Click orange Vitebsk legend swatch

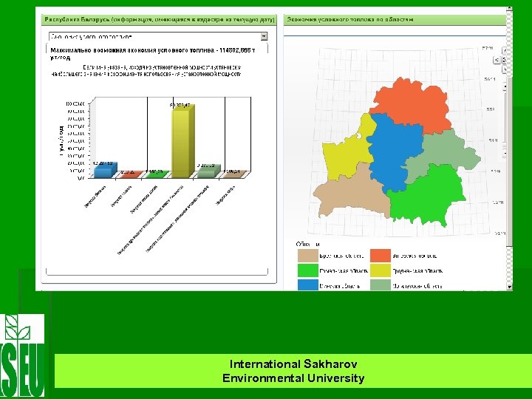[x=381, y=256]
